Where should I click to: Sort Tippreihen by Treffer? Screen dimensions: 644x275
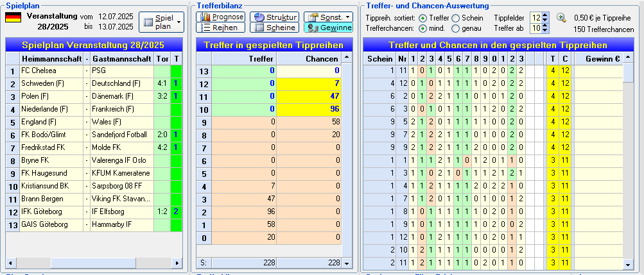click(x=422, y=18)
